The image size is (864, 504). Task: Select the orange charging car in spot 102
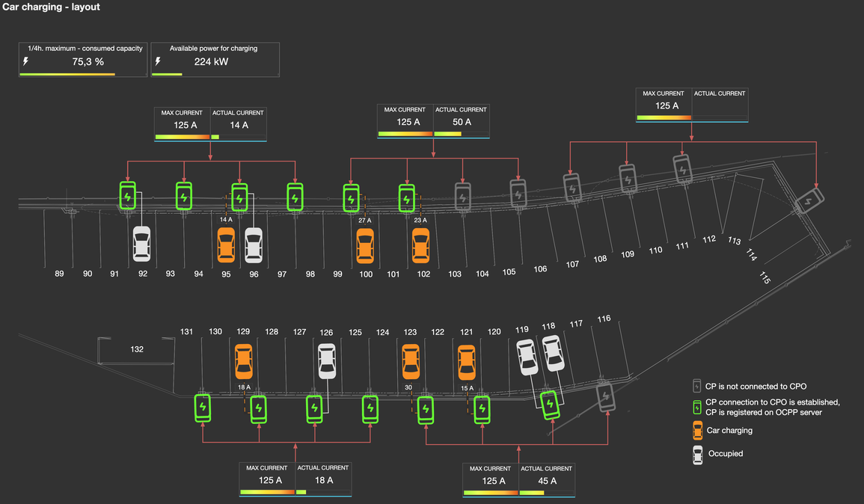tap(421, 245)
